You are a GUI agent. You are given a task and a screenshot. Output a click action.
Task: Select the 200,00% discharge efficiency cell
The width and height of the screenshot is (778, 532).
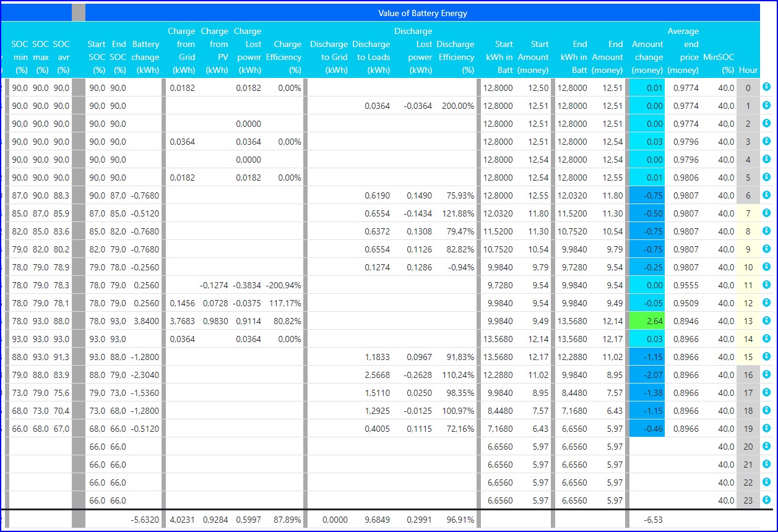[x=457, y=106]
